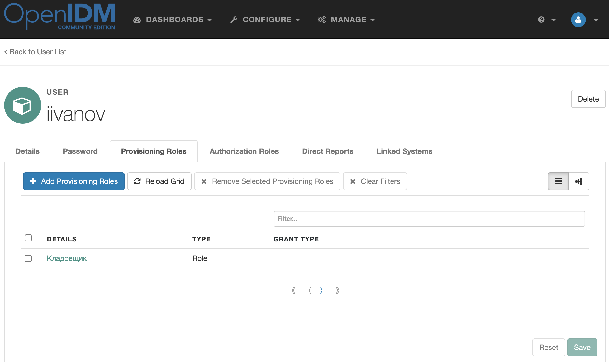The height and width of the screenshot is (364, 609).
Task: Select the Кладовщик role checkbox
Action: tap(28, 258)
